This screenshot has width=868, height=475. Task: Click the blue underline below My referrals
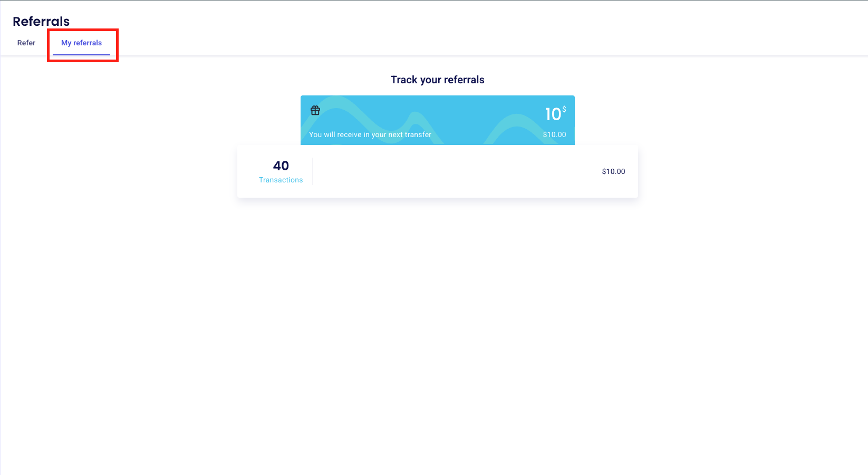[x=81, y=54]
